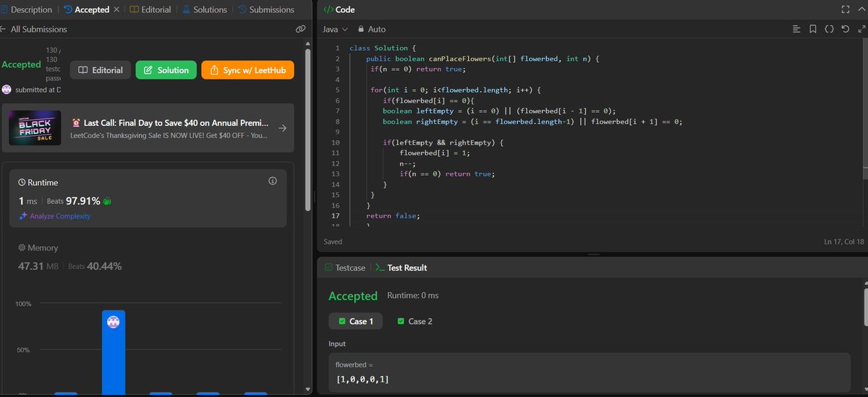
Task: Close the Accepted tab
Action: (116, 9)
